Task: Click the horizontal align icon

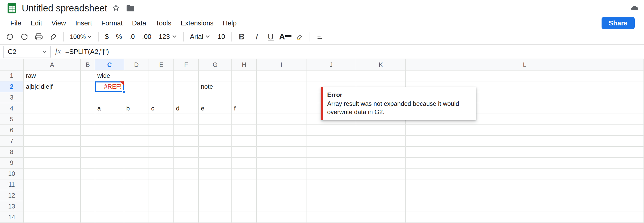Action: click(x=320, y=37)
